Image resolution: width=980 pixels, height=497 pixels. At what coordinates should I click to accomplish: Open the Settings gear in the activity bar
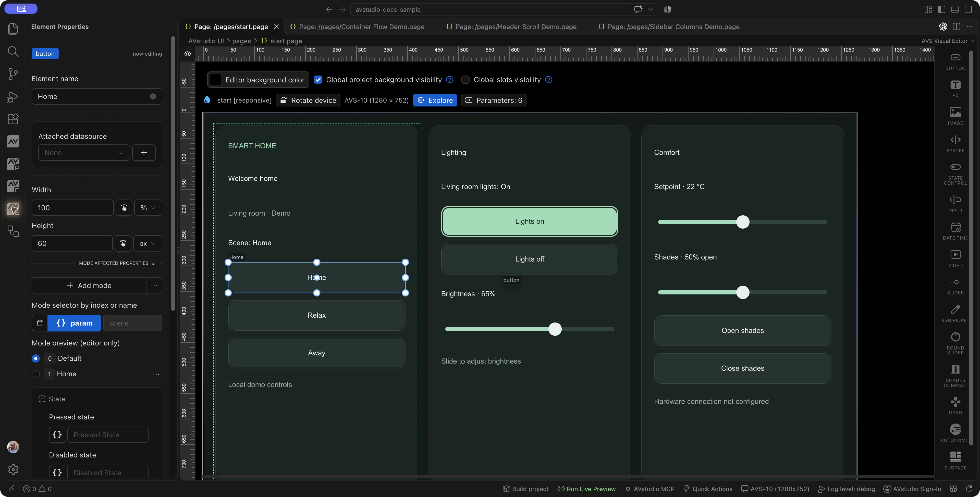[13, 469]
